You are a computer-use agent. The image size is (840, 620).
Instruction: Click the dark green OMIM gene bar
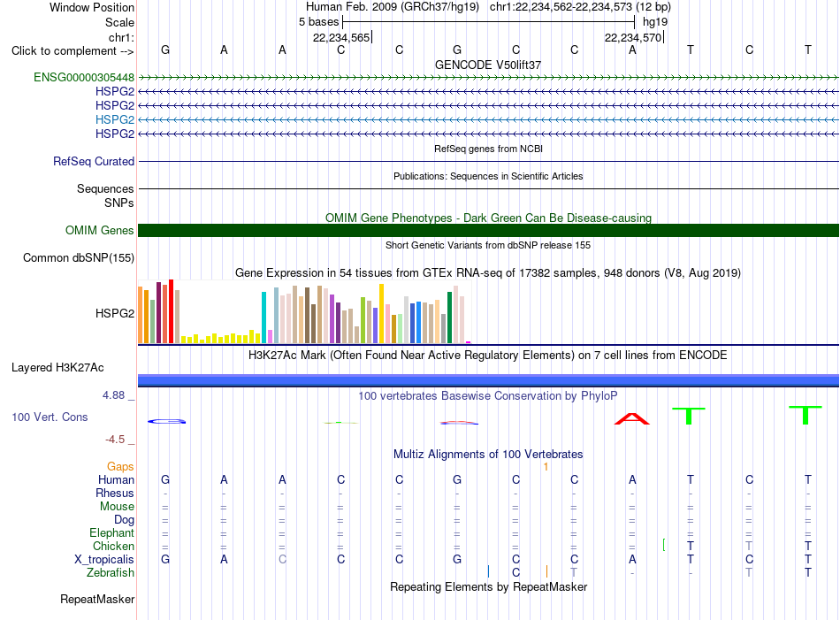tap(488, 231)
